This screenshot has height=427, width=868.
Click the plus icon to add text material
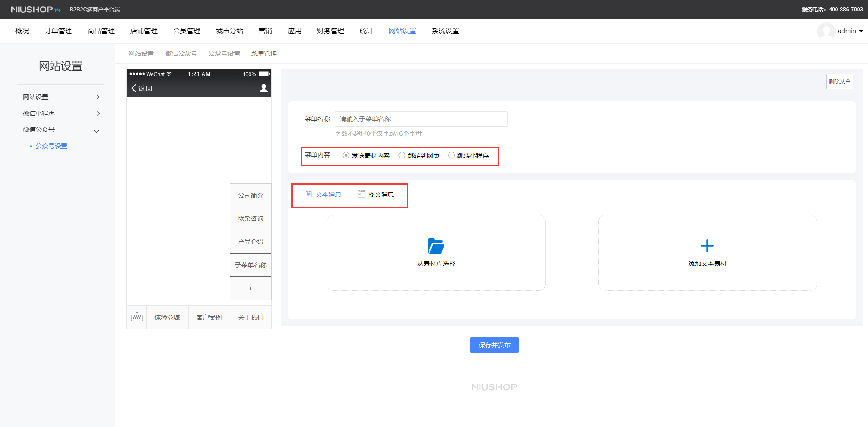pyautogui.click(x=707, y=246)
